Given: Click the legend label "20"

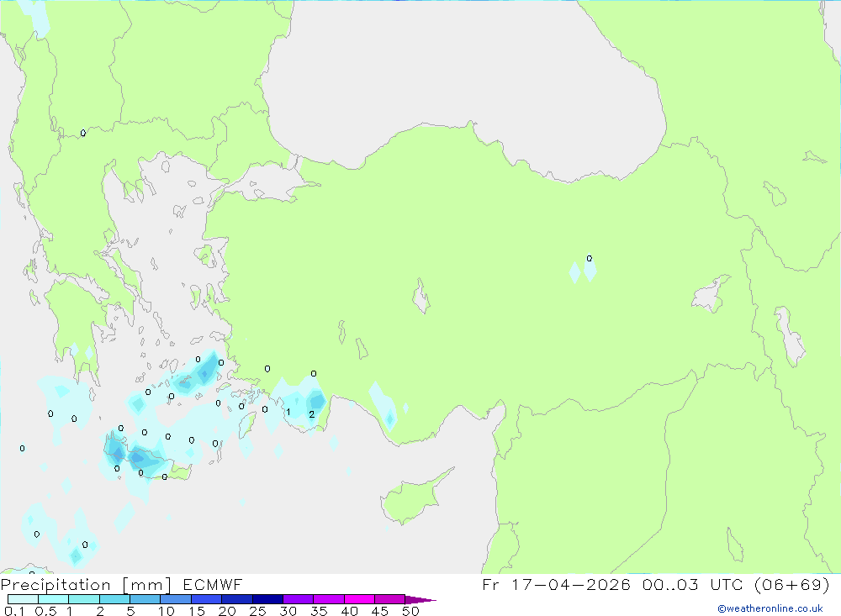Looking at the screenshot, I should 227,611.
